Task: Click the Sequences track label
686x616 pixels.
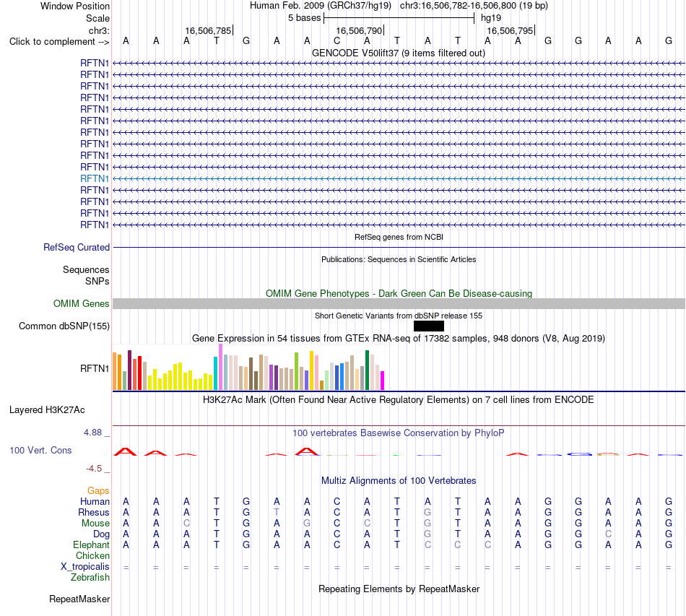Action: [86, 269]
